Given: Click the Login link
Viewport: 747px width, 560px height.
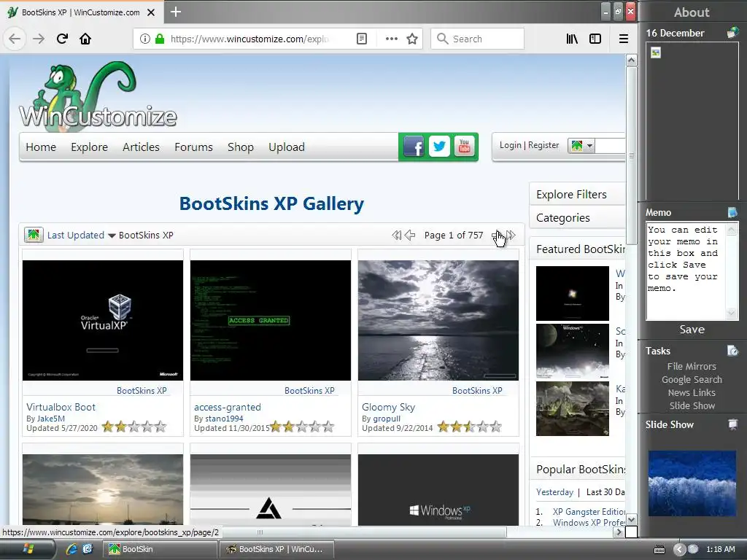Looking at the screenshot, I should pyautogui.click(x=510, y=145).
